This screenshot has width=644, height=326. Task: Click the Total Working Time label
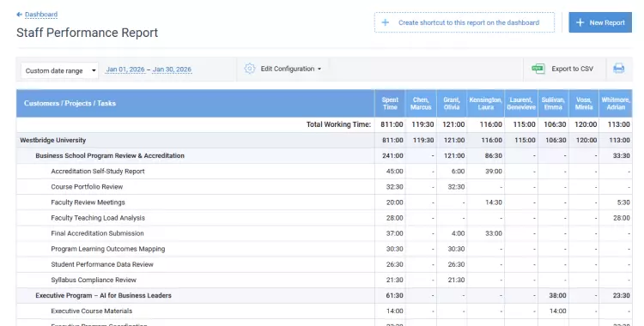coord(338,124)
